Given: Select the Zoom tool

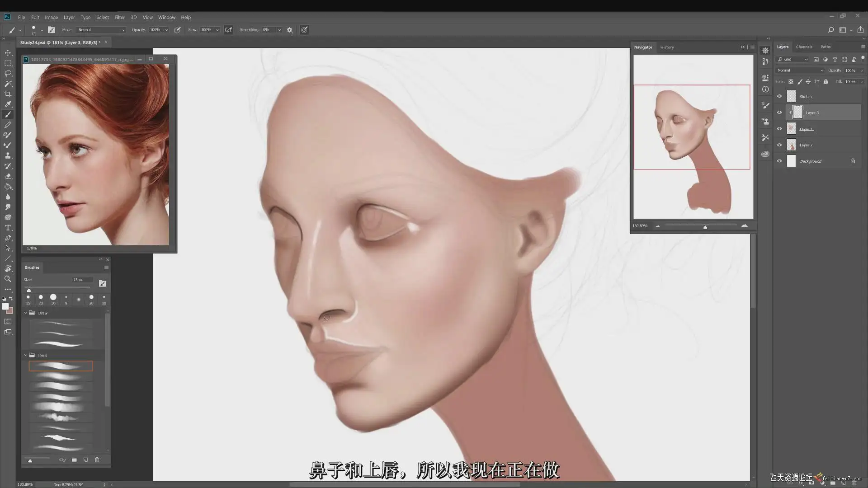Looking at the screenshot, I should (8, 279).
